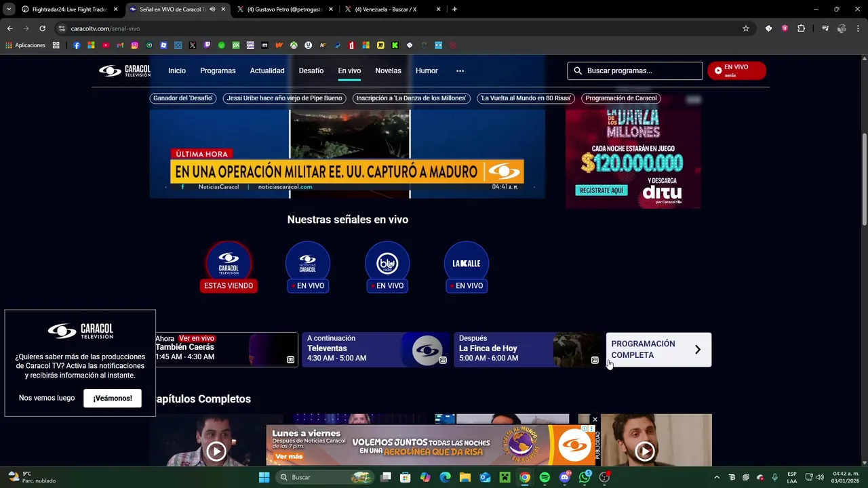The width and height of the screenshot is (868, 488).
Task: Show hidden system tray icons
Action: (717, 477)
